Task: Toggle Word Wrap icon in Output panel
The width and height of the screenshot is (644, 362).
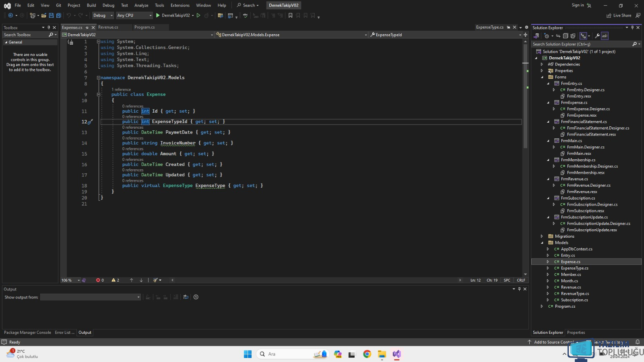Action: [x=186, y=297]
